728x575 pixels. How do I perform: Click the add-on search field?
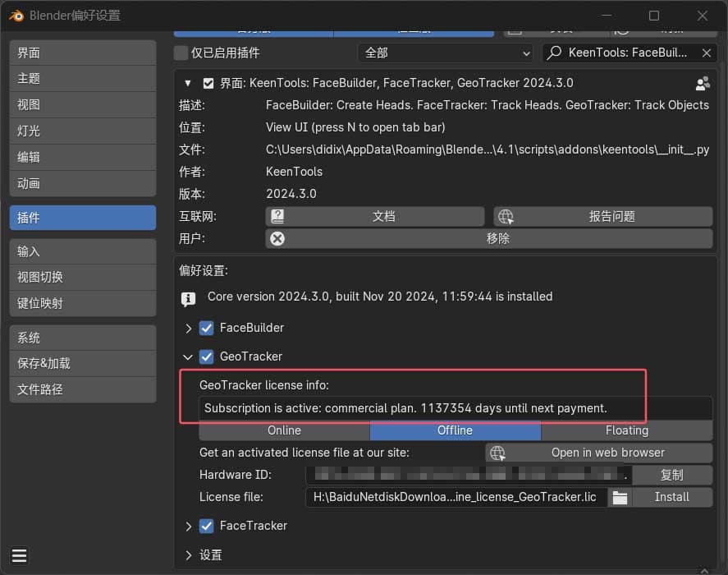(630, 53)
